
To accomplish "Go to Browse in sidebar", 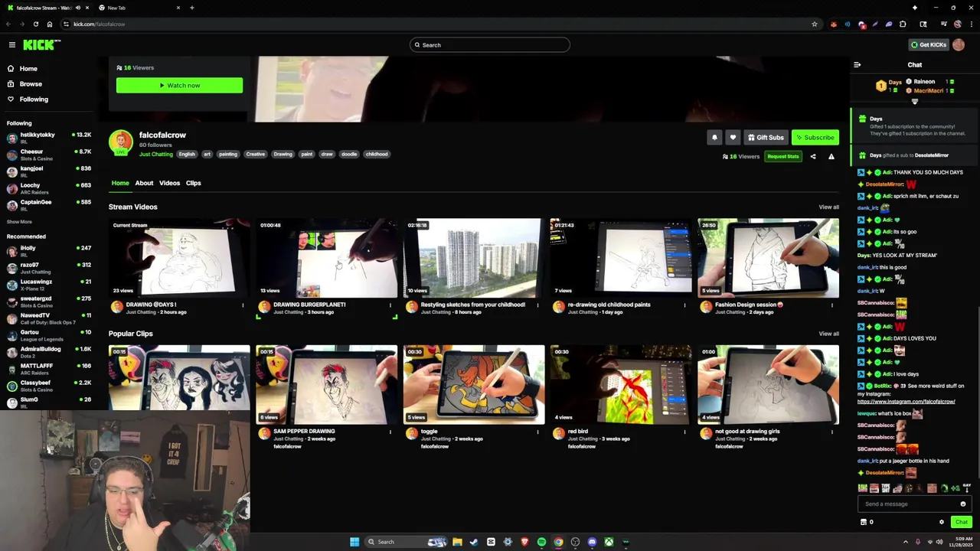I will click(x=31, y=84).
